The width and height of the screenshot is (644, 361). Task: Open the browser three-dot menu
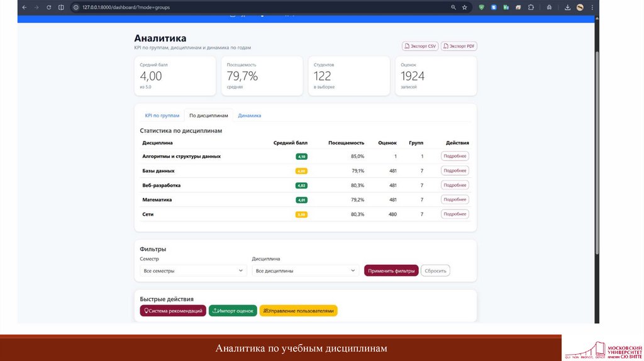pyautogui.click(x=592, y=8)
